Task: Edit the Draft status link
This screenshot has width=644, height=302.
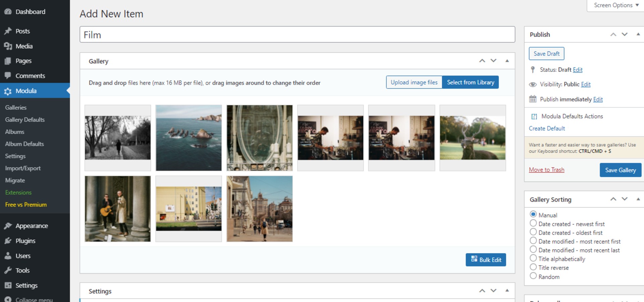Action: point(578,70)
